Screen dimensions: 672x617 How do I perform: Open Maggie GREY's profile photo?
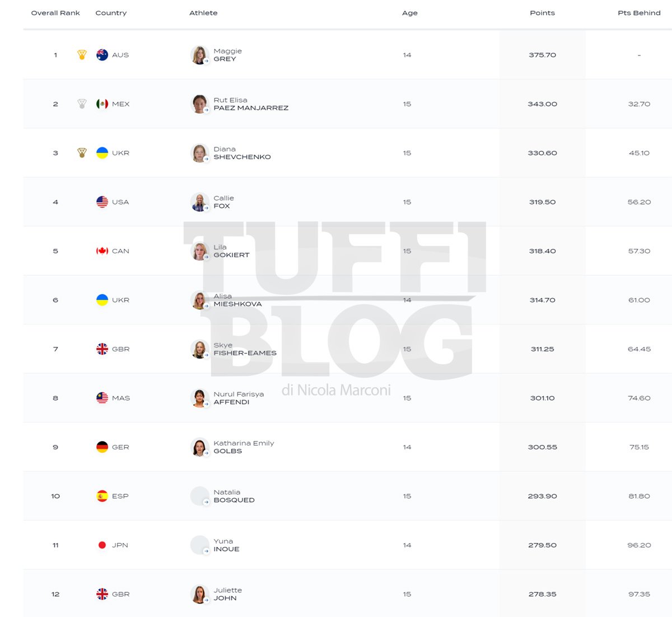[200, 55]
